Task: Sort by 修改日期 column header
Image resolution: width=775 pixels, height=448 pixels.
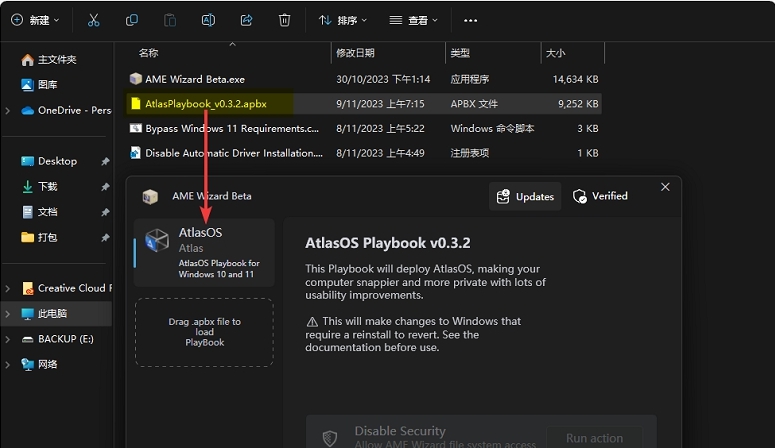Action: point(356,52)
